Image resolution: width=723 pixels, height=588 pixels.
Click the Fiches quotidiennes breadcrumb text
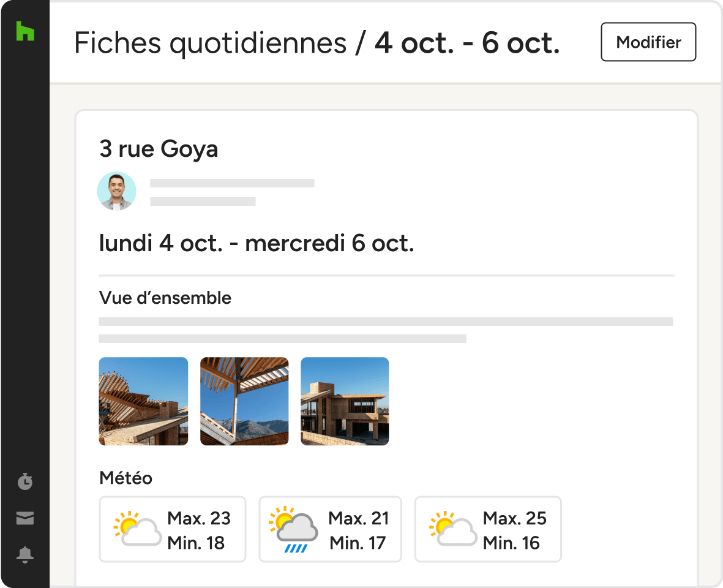(x=210, y=43)
